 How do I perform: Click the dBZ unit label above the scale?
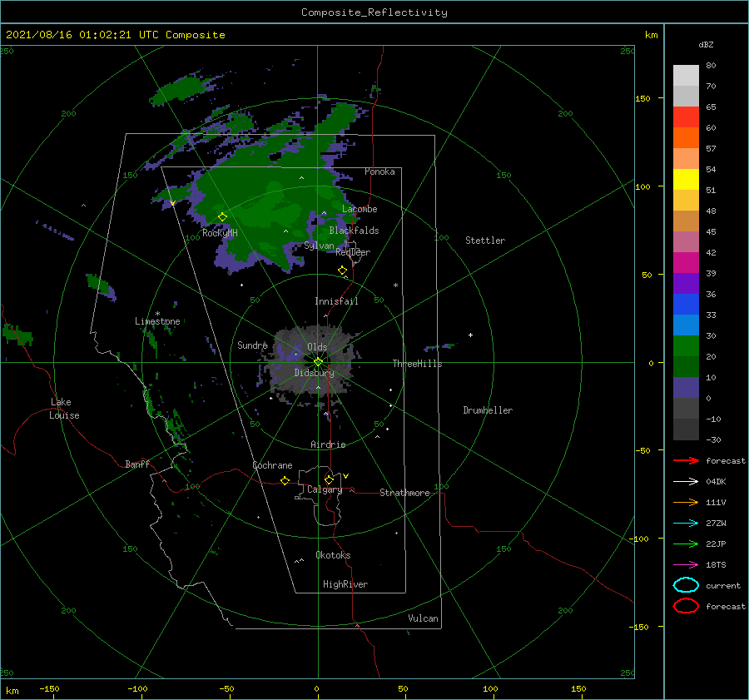tap(706, 44)
